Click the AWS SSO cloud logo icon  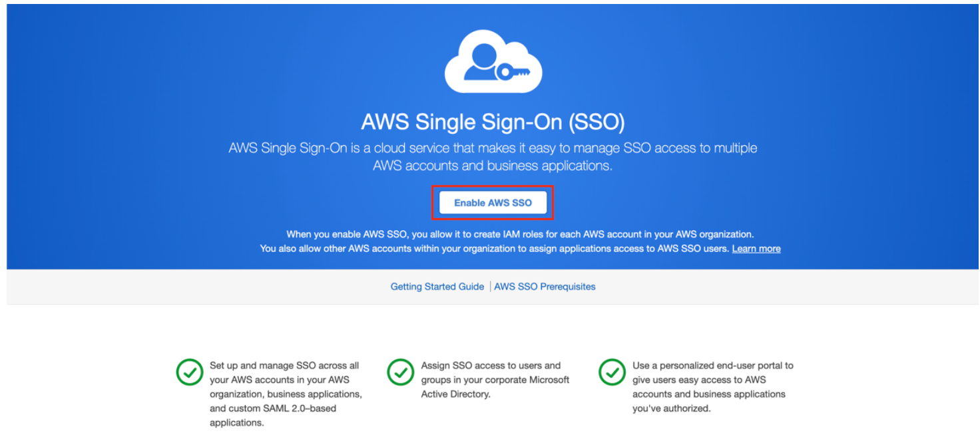pyautogui.click(x=493, y=63)
